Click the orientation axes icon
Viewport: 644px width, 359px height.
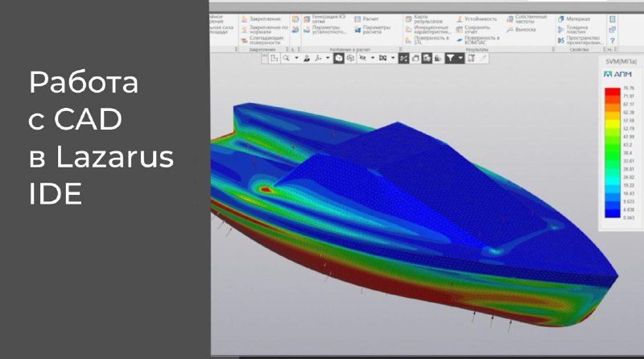(x=318, y=58)
